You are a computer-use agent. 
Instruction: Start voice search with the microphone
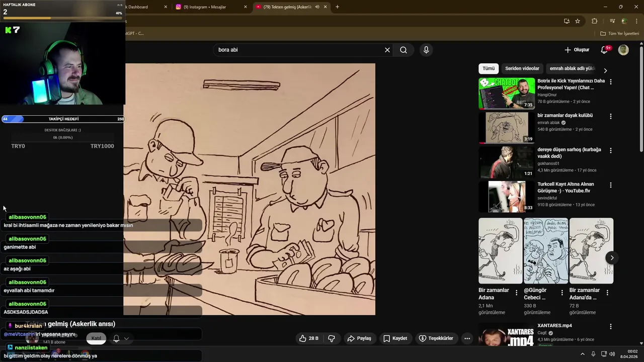[426, 50]
